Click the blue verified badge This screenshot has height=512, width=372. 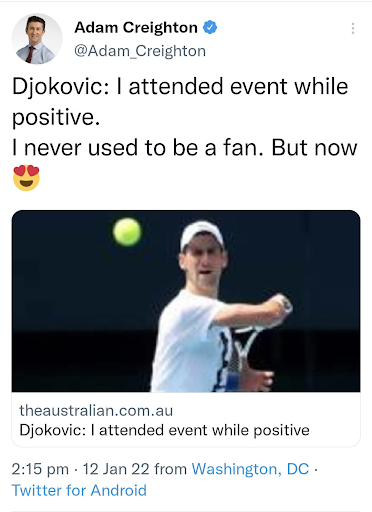click(x=210, y=27)
